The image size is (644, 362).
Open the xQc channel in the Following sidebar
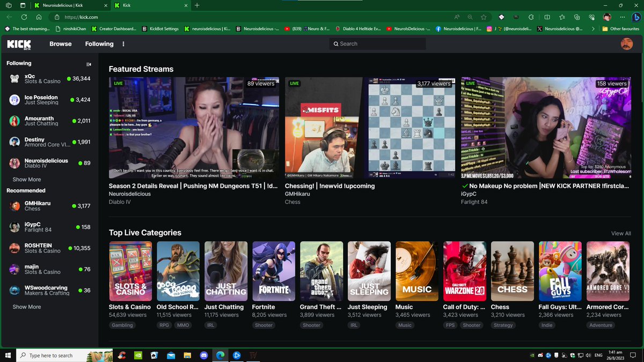(x=49, y=79)
